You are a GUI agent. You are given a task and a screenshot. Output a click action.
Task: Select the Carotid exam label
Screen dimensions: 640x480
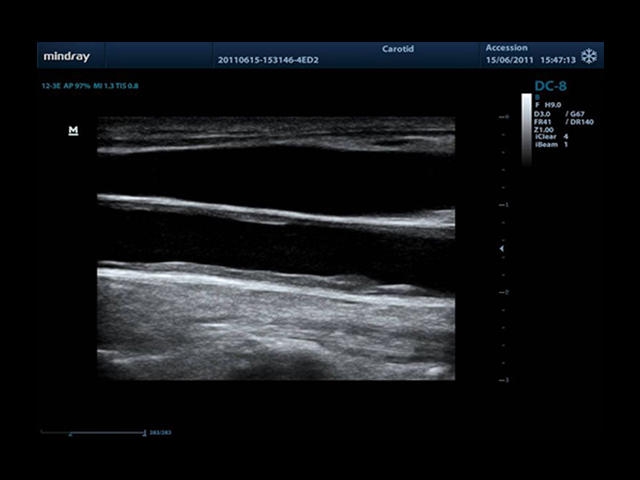[398, 48]
